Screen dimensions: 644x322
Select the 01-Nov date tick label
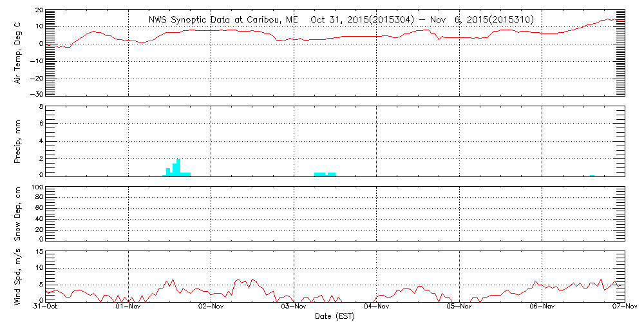click(x=128, y=307)
